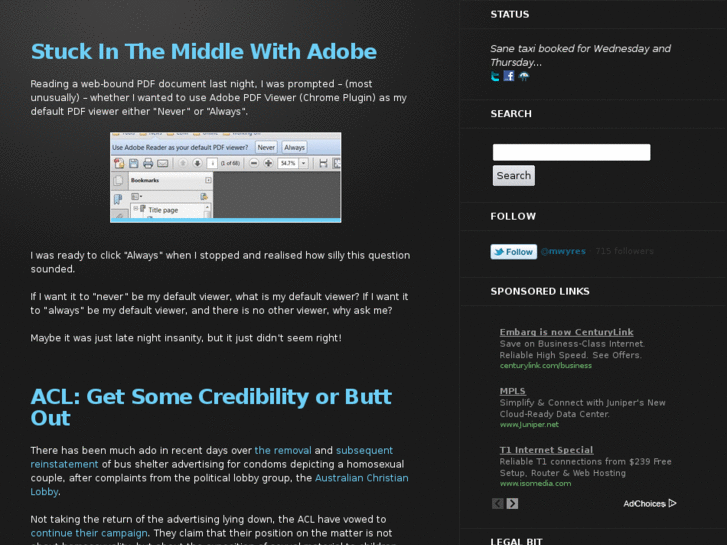Follow the "continue their campaign" link

tap(89, 533)
